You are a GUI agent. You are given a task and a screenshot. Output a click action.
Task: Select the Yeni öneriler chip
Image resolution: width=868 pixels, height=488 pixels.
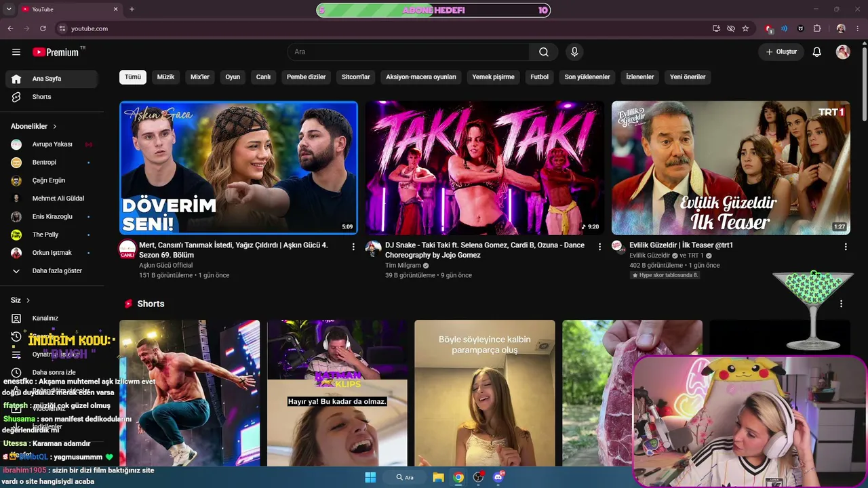(x=688, y=77)
